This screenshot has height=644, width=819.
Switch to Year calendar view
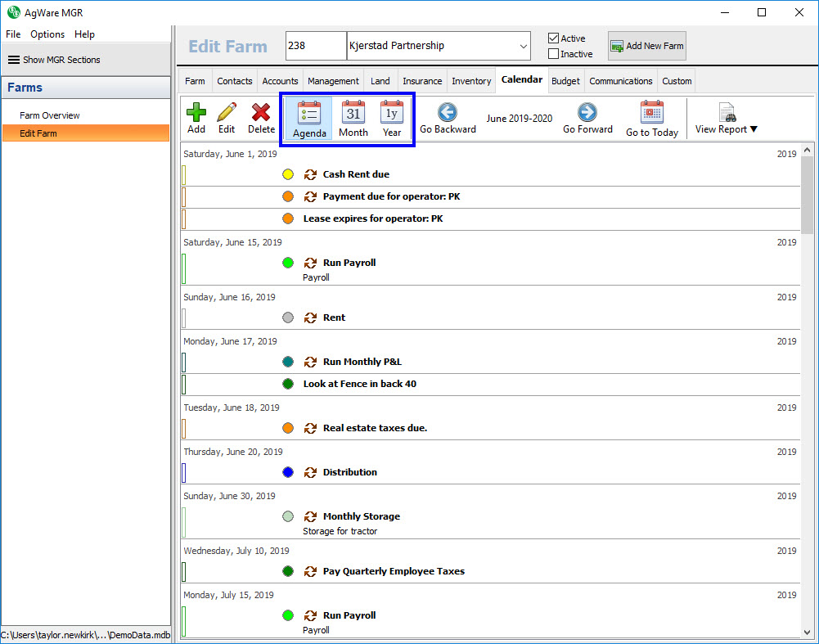pos(392,113)
